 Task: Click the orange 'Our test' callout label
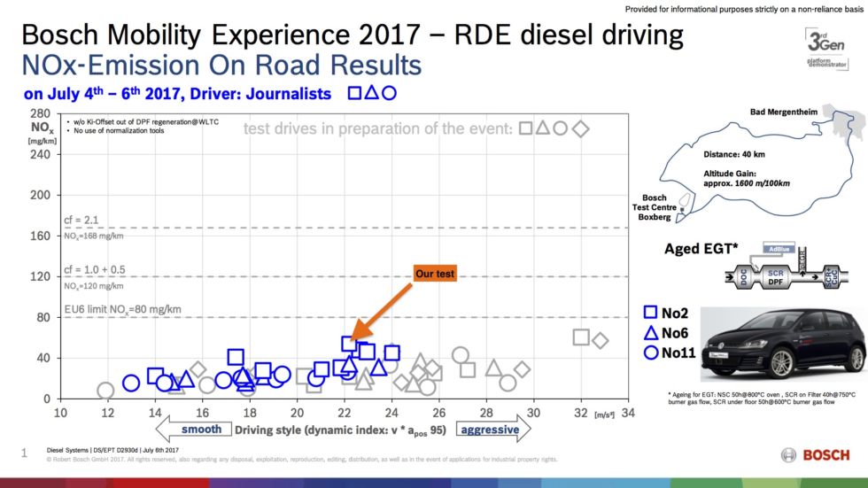pos(435,274)
